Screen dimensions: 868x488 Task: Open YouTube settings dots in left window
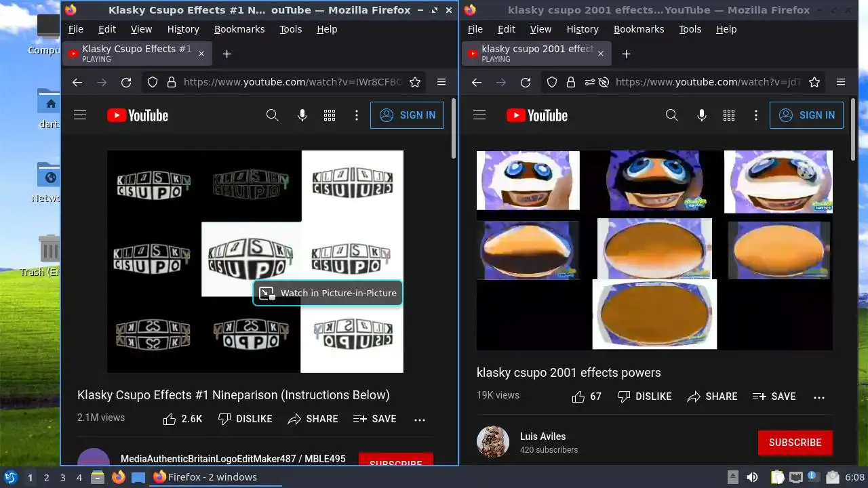click(x=357, y=115)
